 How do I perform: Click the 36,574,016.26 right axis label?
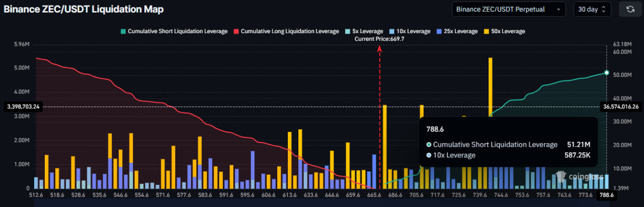point(620,107)
